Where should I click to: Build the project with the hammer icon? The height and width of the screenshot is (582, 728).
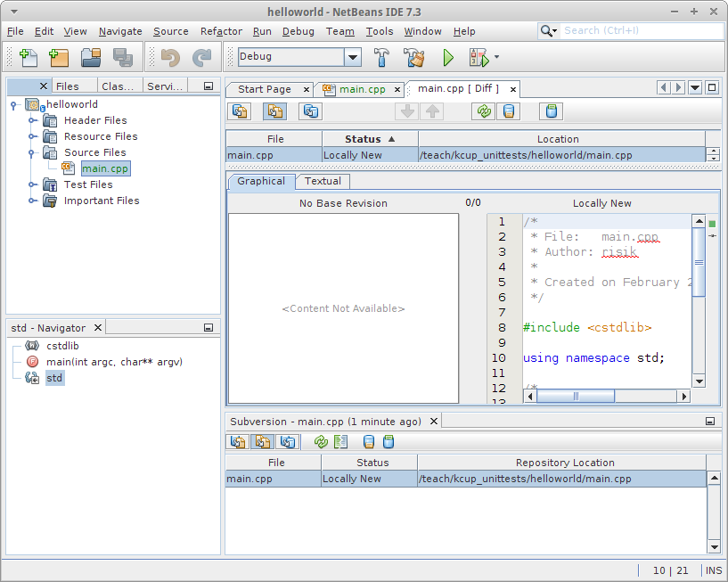coord(381,57)
